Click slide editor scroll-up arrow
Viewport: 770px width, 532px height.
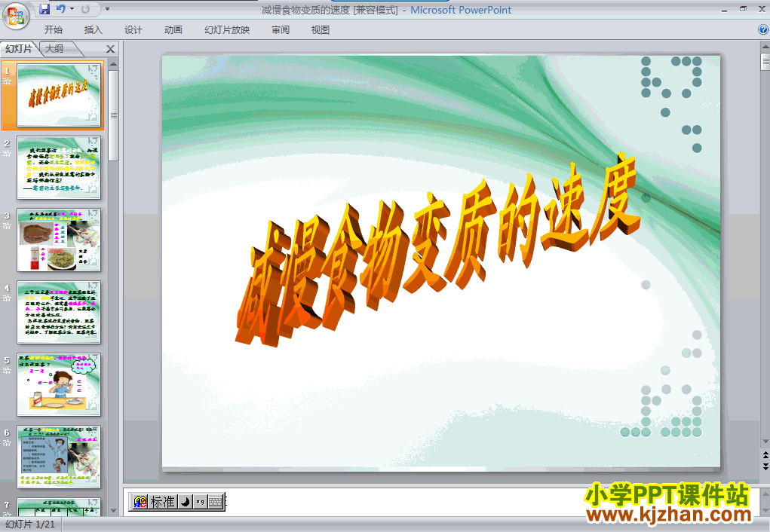765,47
